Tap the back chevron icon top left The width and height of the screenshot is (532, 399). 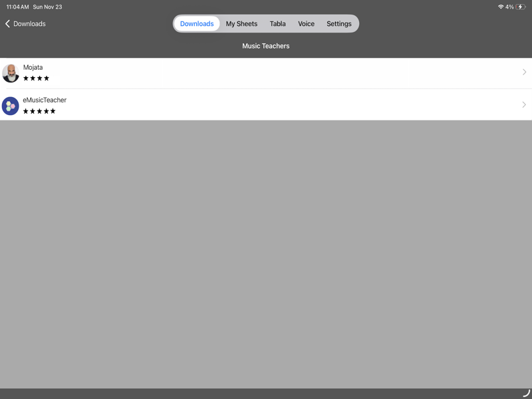click(x=7, y=23)
